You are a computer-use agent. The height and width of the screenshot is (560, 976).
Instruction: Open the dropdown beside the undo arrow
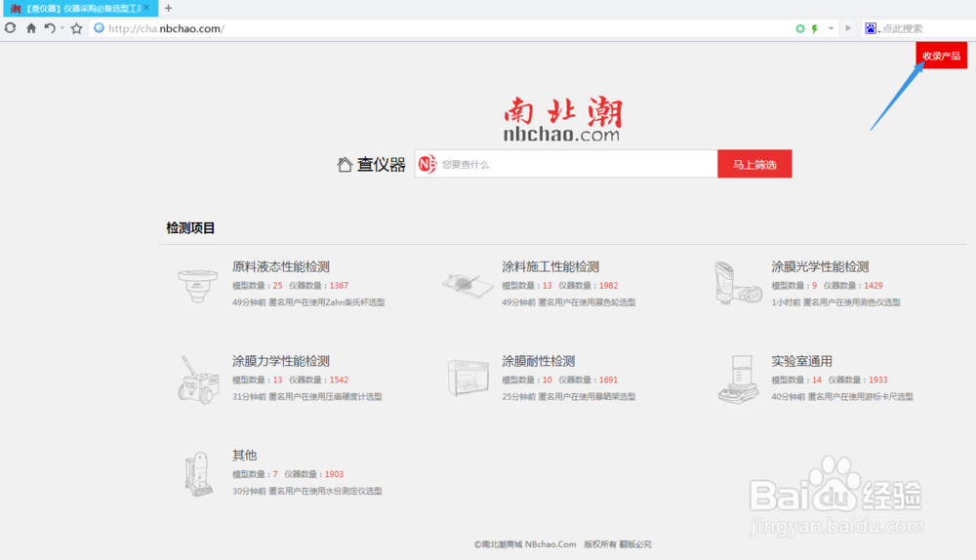[62, 28]
